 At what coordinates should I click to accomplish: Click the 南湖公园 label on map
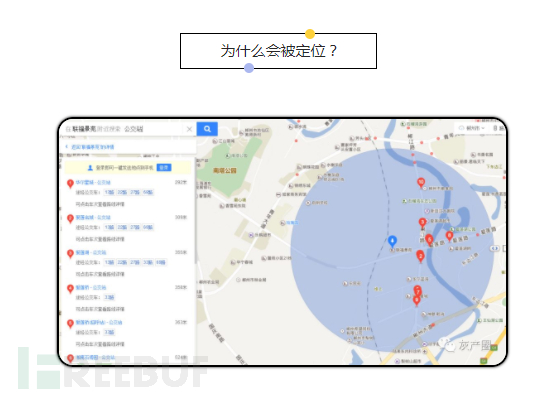225,171
